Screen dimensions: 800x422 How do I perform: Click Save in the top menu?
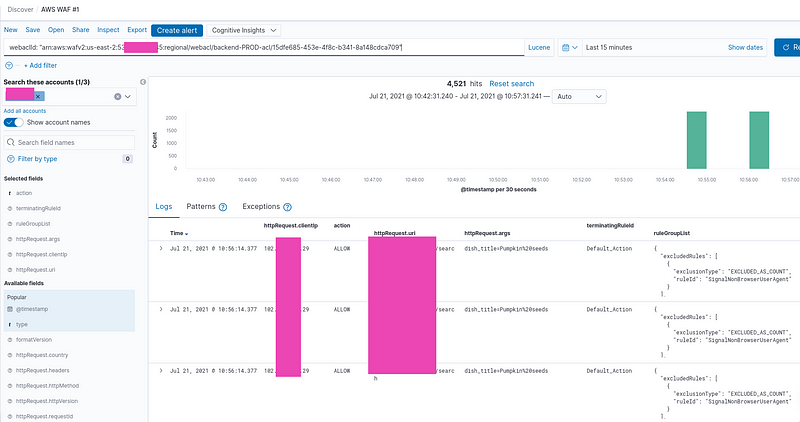pyautogui.click(x=33, y=30)
